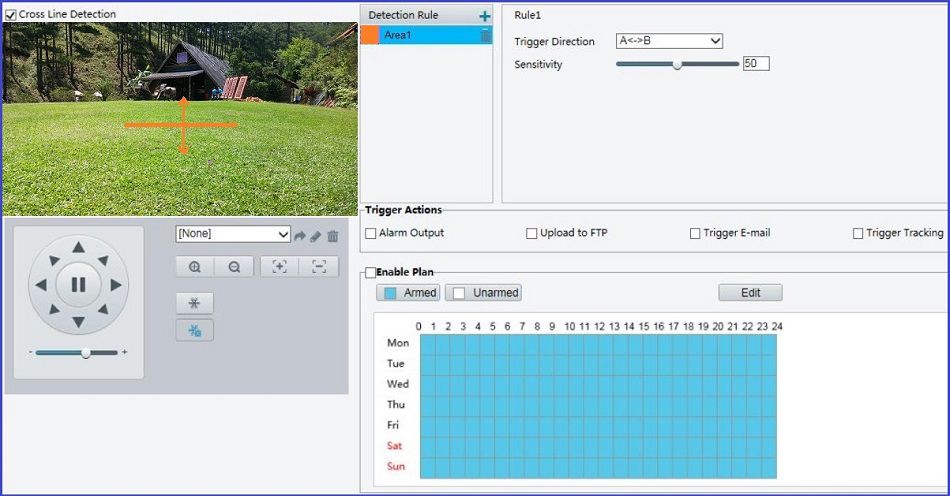Viewport: 950px width, 496px height.
Task: Click the blue PTZ lock icon button
Action: 194,331
